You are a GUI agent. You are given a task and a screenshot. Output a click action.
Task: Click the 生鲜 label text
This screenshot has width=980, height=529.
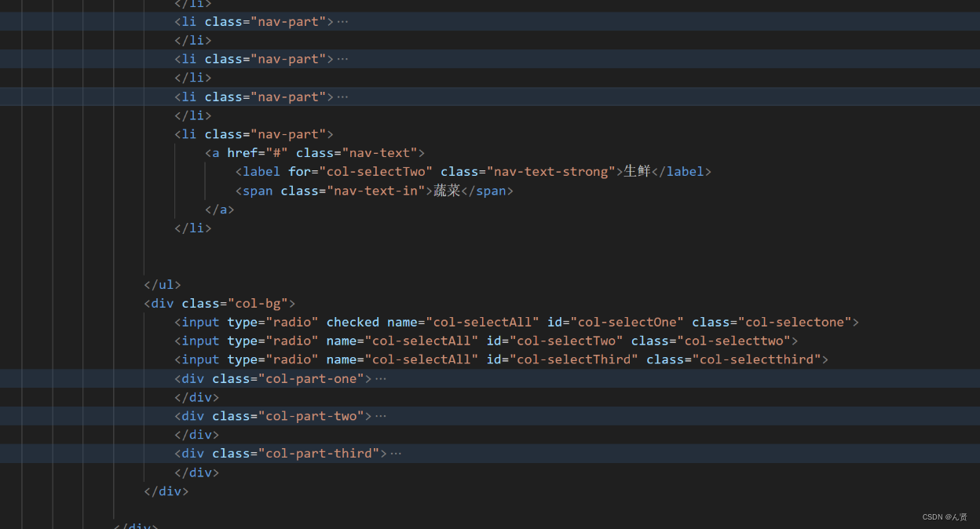637,171
